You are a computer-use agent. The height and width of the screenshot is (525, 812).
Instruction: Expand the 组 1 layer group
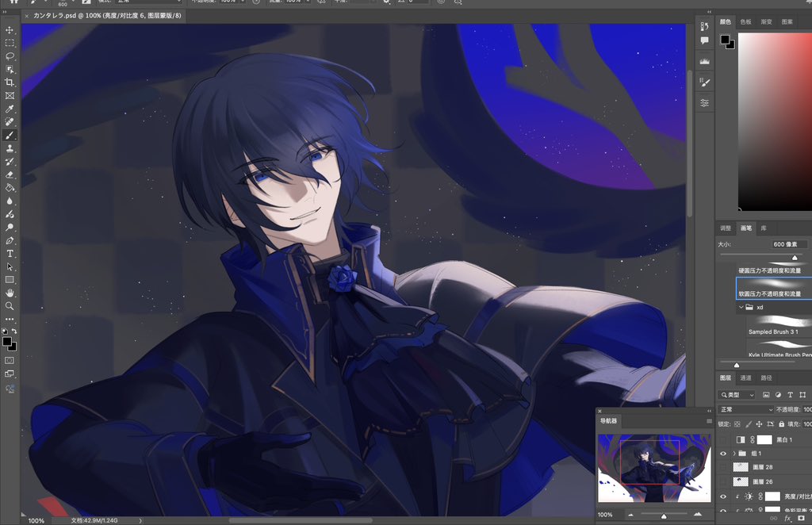click(x=733, y=454)
